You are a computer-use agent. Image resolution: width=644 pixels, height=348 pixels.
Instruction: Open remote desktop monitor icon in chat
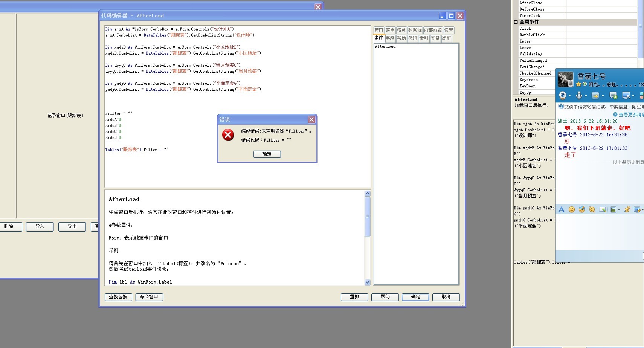(626, 95)
